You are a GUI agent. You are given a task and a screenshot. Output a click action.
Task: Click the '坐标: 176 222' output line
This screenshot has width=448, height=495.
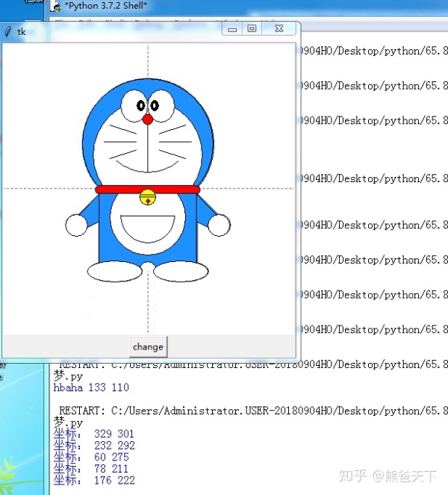click(x=94, y=481)
